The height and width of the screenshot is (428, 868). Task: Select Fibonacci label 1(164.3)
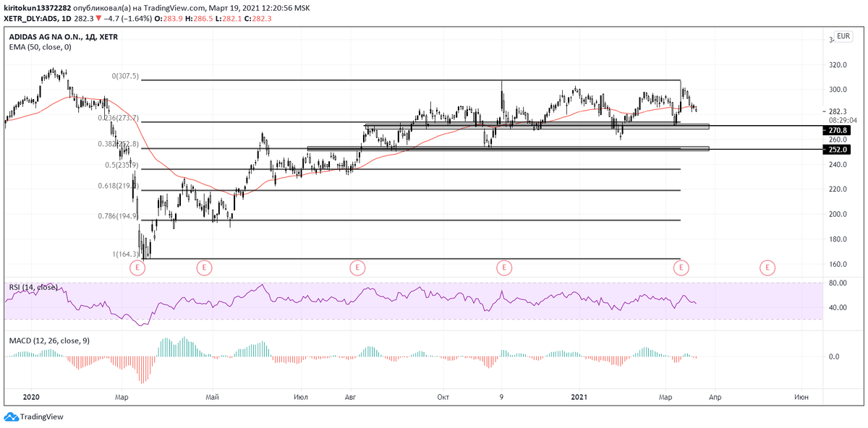[125, 254]
